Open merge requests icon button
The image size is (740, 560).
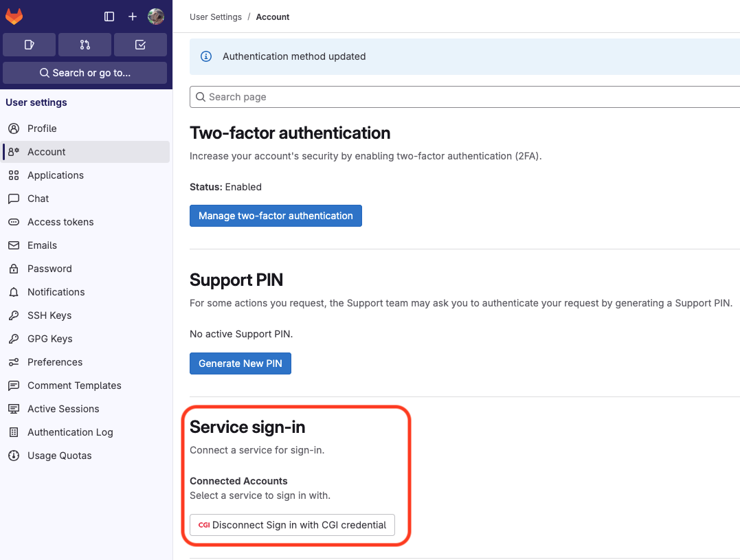coord(85,45)
